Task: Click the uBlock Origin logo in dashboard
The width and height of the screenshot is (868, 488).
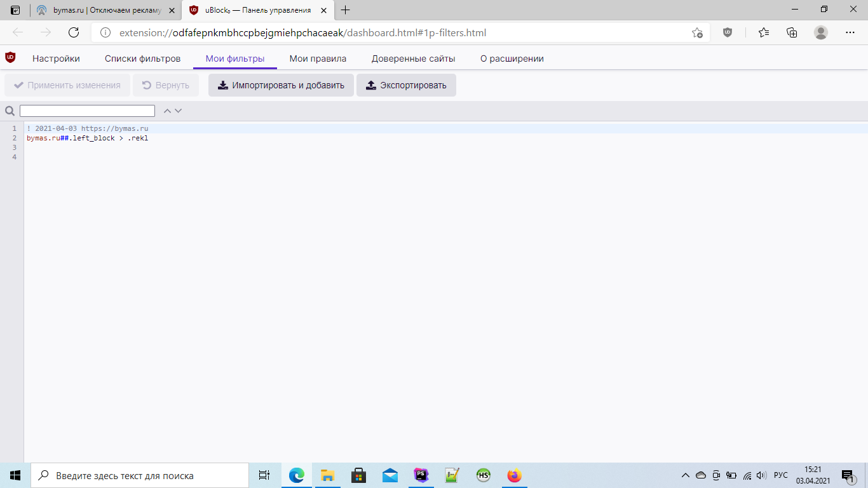Action: coord(10,58)
